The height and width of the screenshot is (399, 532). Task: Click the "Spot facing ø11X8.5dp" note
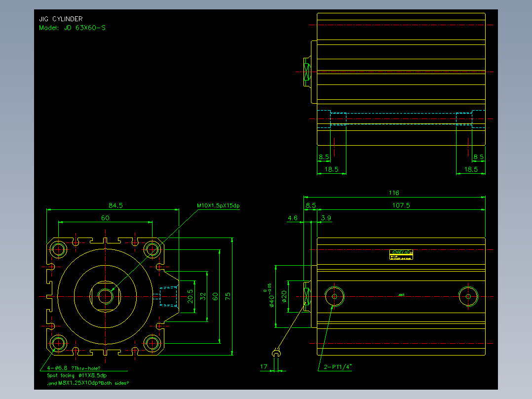point(76,376)
